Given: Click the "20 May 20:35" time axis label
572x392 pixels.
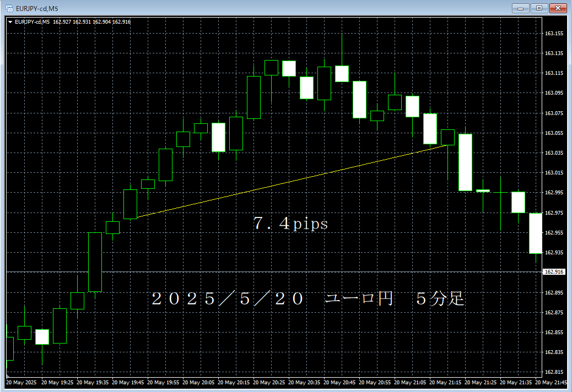Looking at the screenshot, I should pos(304,383).
